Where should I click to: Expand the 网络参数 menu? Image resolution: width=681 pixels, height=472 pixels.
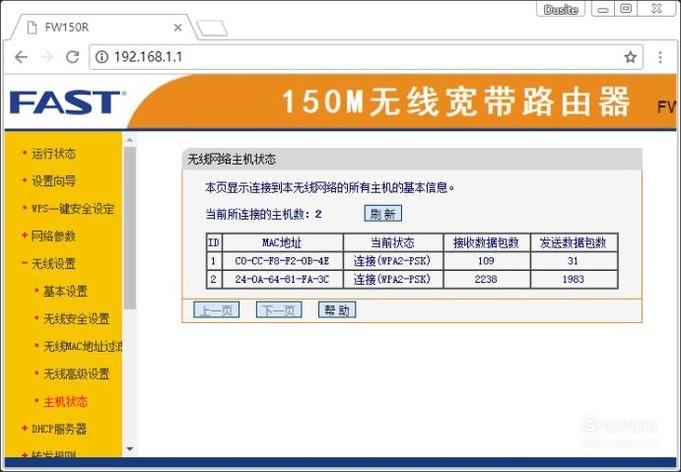pos(53,236)
